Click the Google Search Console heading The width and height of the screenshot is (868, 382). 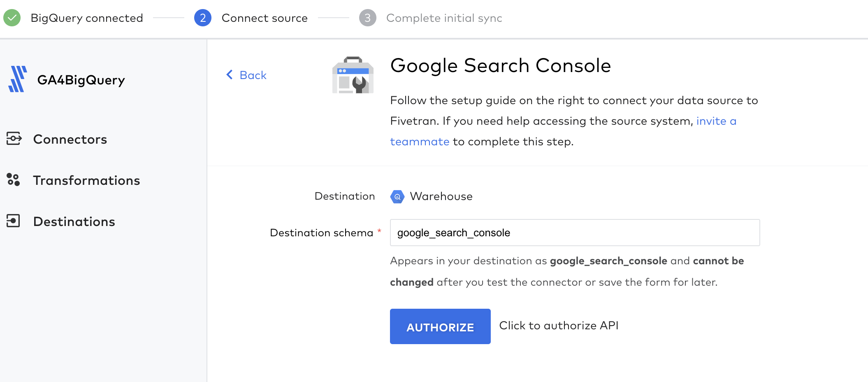[x=501, y=65]
